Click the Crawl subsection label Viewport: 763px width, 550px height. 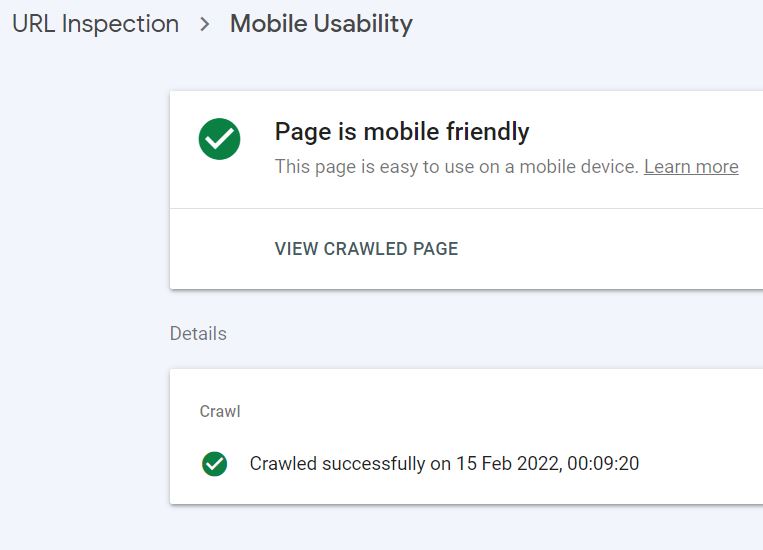(x=220, y=411)
